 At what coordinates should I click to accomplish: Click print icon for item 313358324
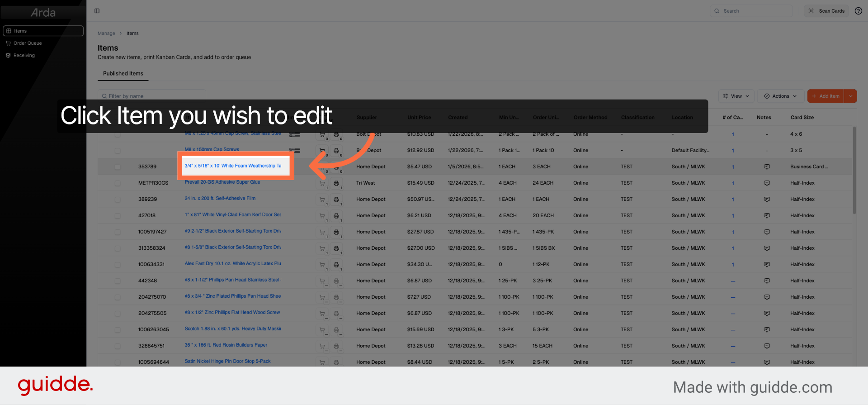point(336,248)
